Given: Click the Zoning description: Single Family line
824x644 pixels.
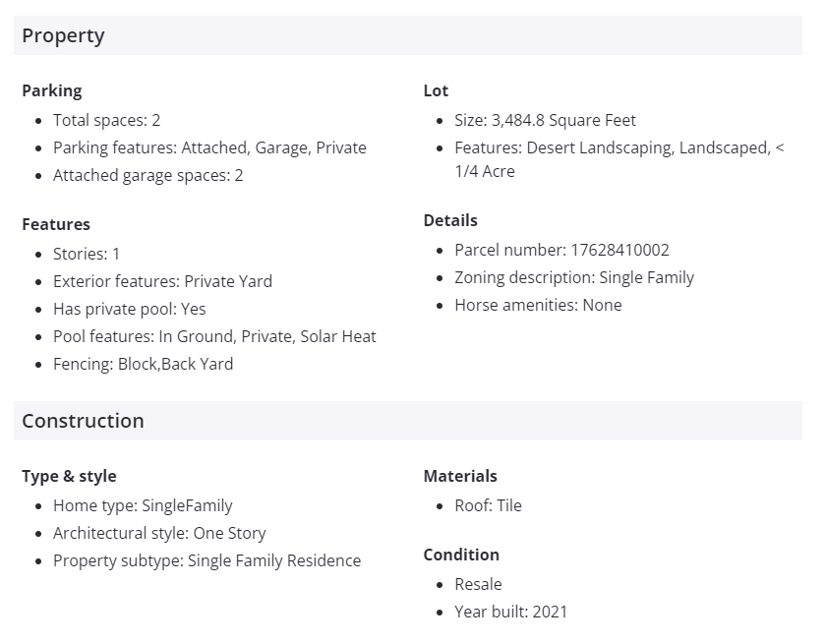Looking at the screenshot, I should [574, 277].
